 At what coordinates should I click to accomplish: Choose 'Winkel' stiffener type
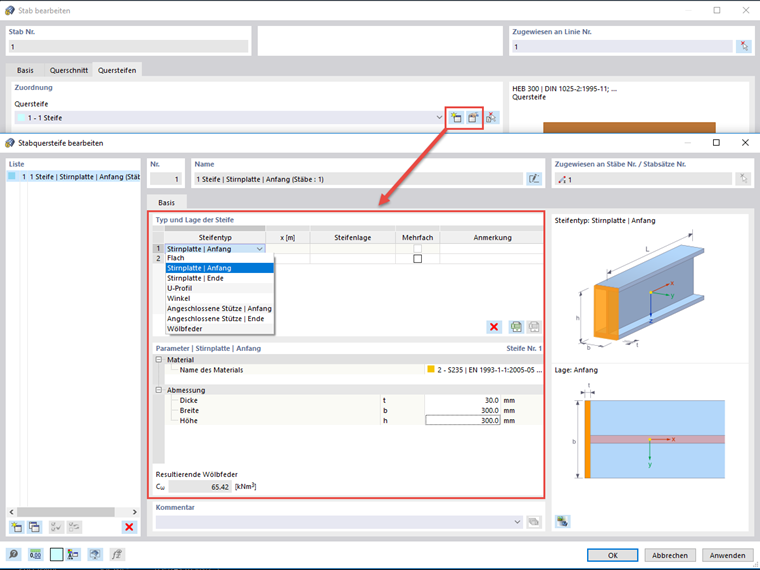click(220, 299)
